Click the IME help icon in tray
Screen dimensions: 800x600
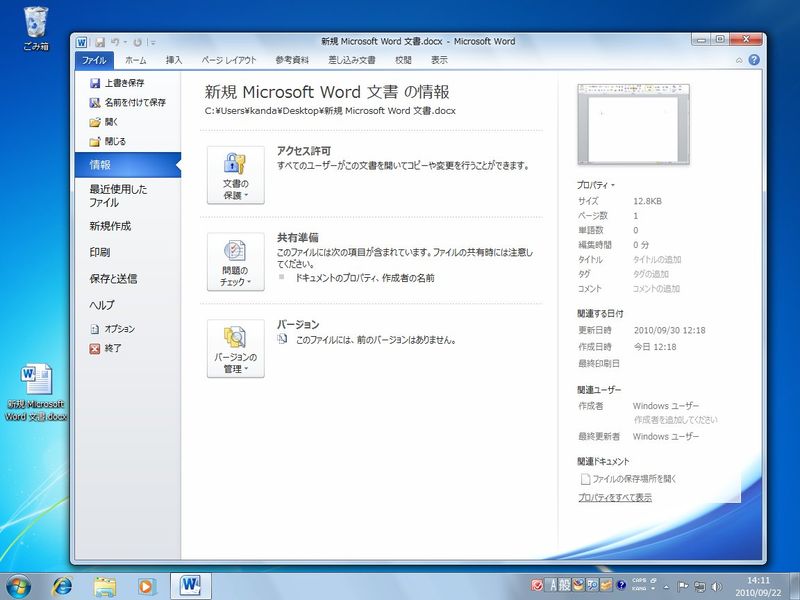[x=621, y=585]
